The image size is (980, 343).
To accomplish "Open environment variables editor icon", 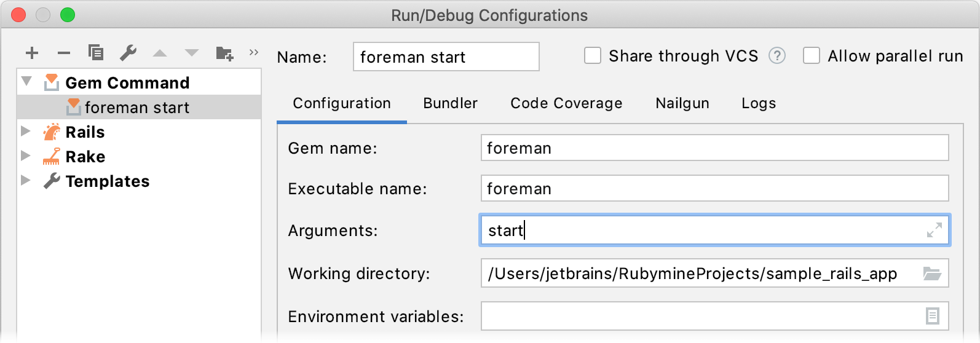I will pos(932,316).
